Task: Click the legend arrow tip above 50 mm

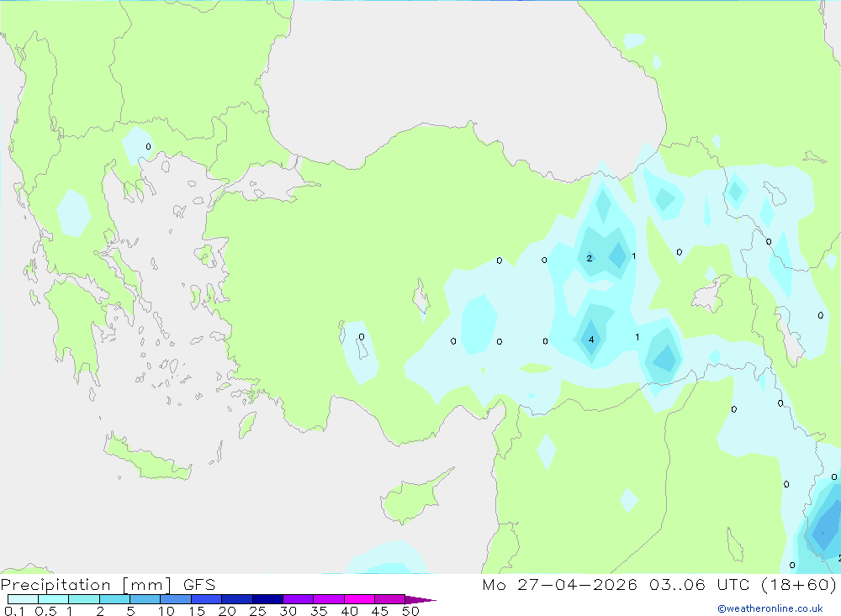Action: [420, 599]
